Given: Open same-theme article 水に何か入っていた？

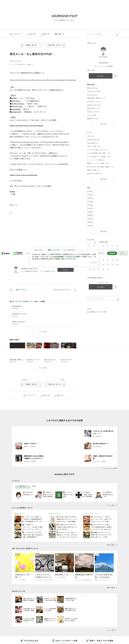Looking at the screenshot, I should (x=19, y=314).
